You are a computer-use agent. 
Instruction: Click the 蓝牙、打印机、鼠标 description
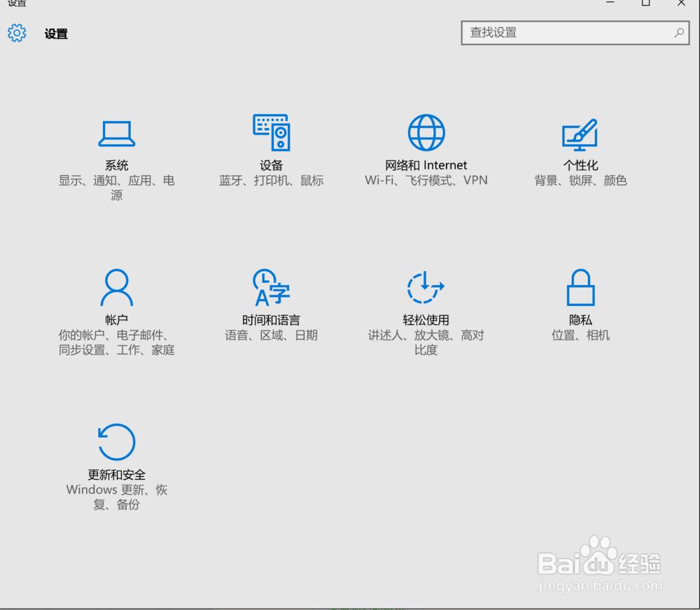click(x=271, y=181)
